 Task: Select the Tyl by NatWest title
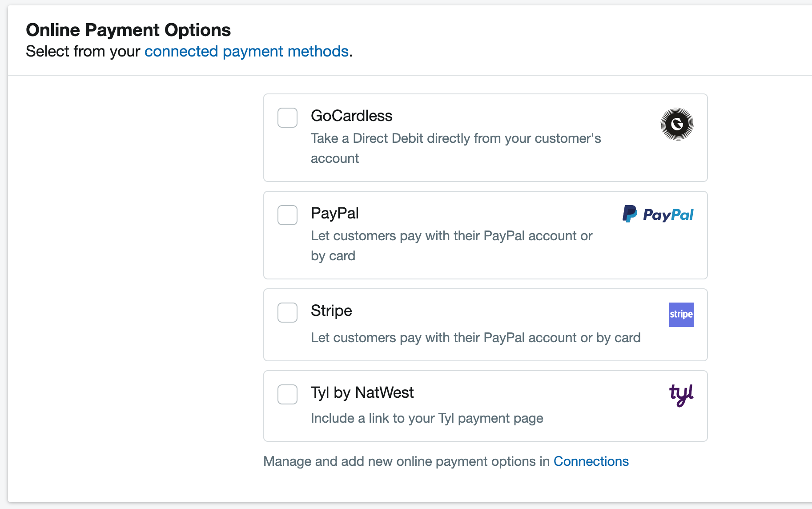(x=362, y=392)
